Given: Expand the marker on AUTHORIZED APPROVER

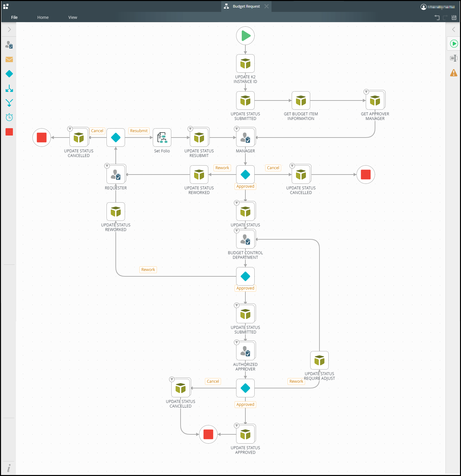Looking at the screenshot, I should pos(236,342).
